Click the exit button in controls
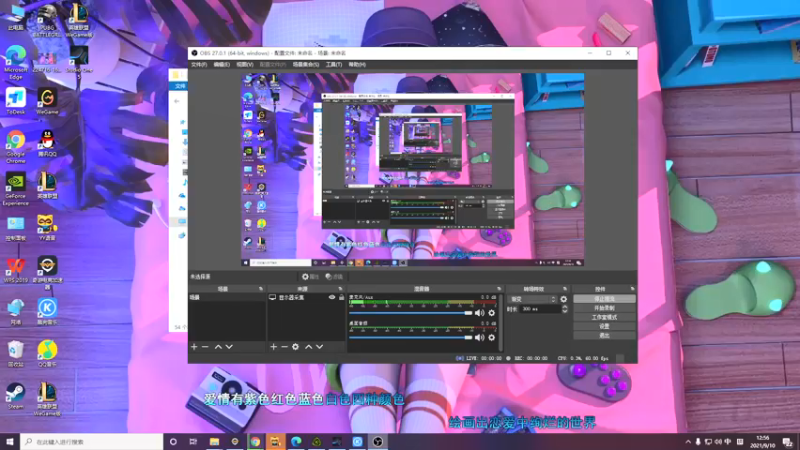Screen dimensions: 800x450 [x=605, y=335]
